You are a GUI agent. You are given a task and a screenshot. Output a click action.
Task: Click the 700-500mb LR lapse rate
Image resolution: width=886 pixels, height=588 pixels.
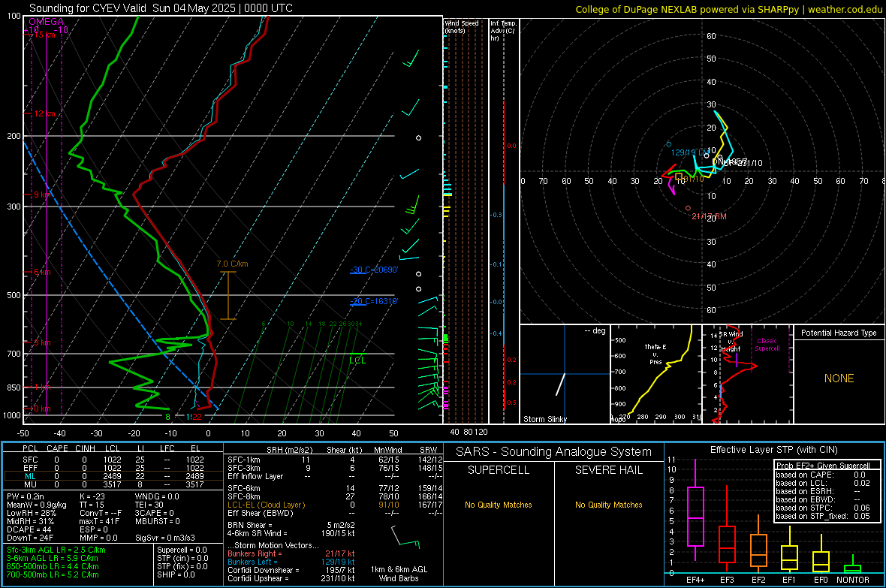53,574
